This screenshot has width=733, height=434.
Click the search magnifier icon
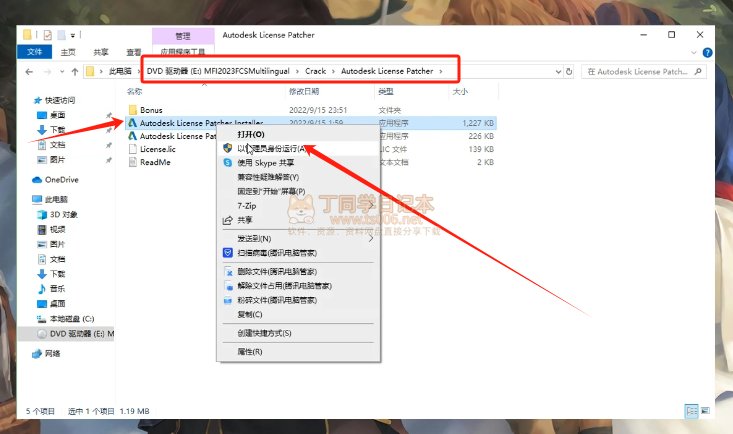tap(698, 72)
